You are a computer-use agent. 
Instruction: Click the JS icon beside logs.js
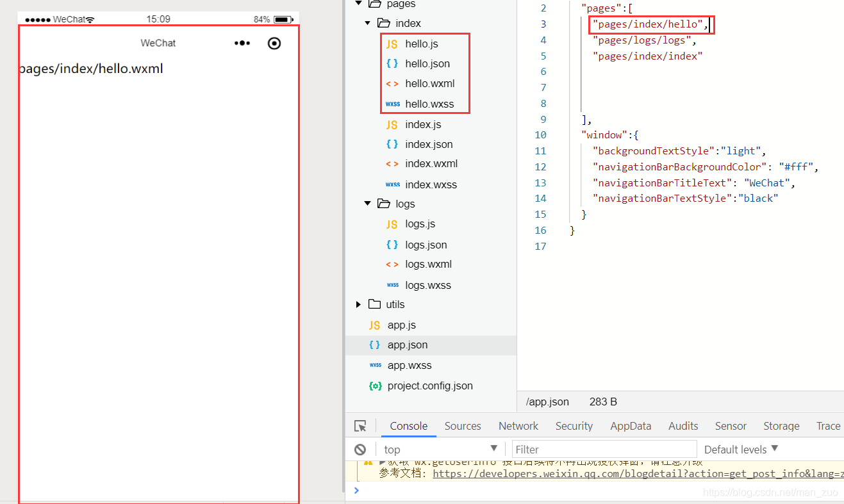(392, 224)
